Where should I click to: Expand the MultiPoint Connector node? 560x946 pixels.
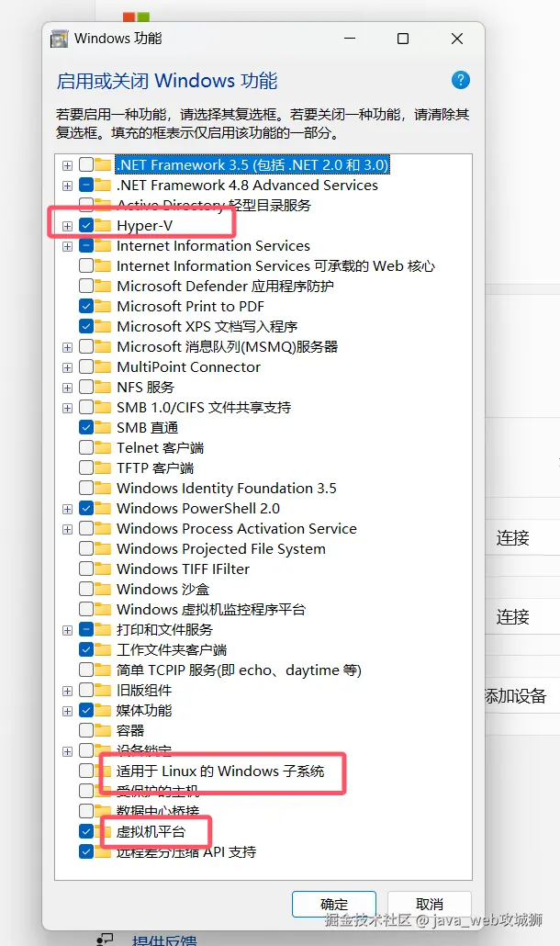(68, 367)
